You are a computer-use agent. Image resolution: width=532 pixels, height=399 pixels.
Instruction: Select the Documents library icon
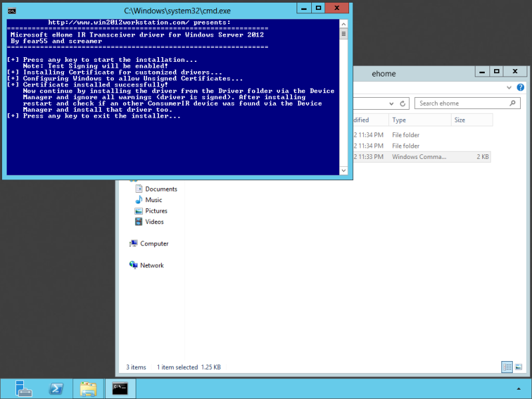pos(138,189)
